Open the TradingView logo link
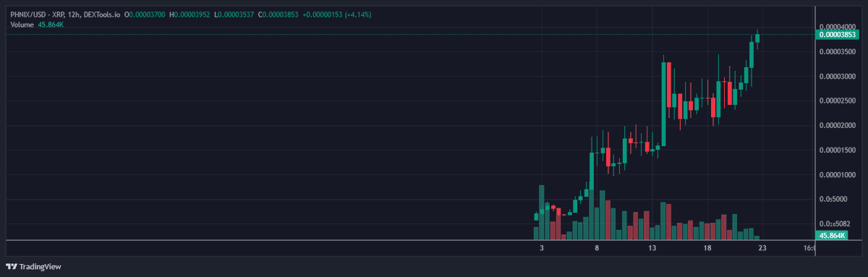The width and height of the screenshot is (868, 277). coord(34,266)
